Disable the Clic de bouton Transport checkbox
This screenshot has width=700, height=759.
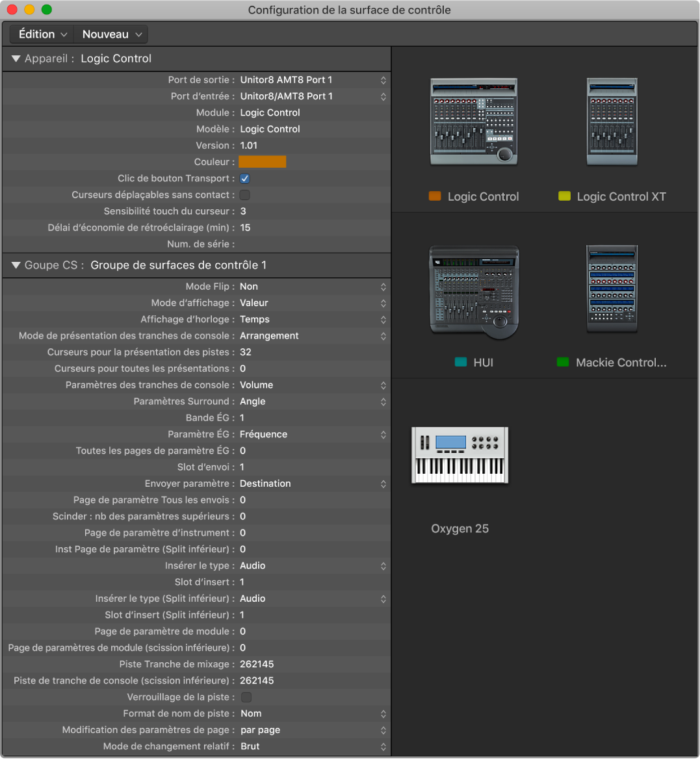[245, 179]
